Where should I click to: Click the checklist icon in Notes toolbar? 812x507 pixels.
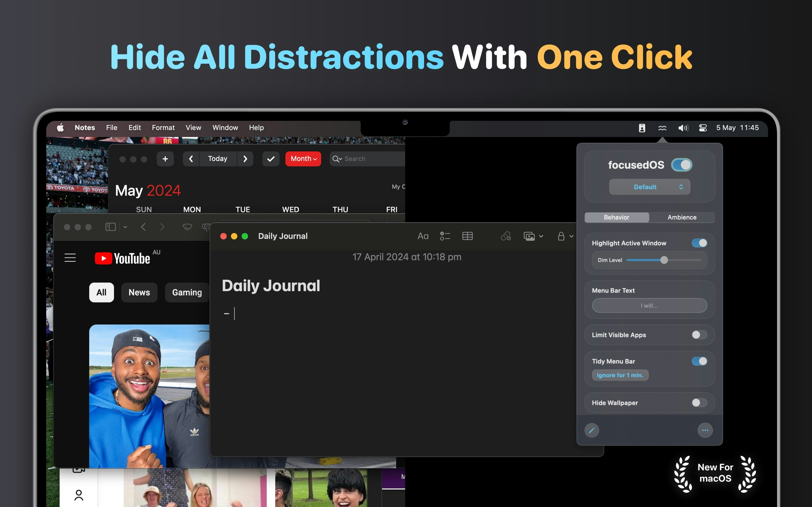pos(445,236)
